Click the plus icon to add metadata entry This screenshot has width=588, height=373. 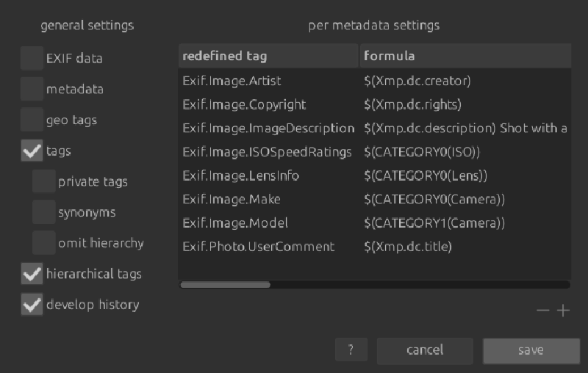tap(563, 311)
